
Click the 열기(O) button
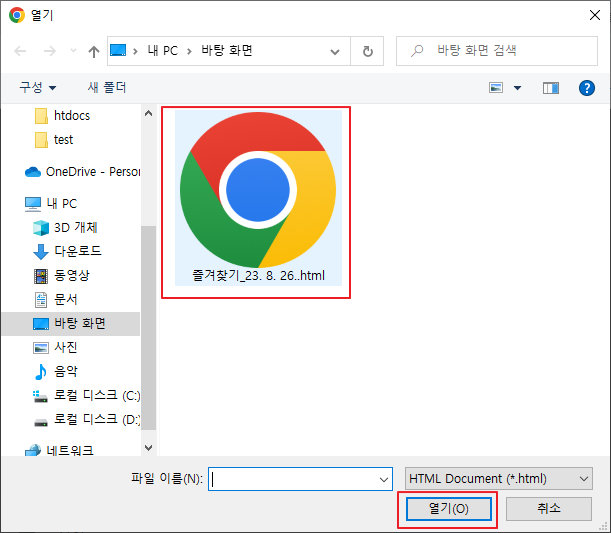(449, 509)
